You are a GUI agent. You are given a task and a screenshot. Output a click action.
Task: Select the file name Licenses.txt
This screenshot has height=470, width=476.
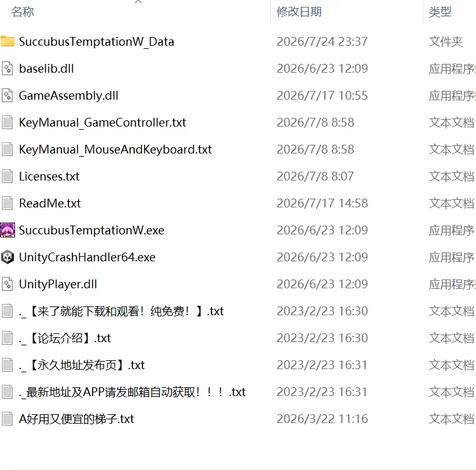[49, 176]
